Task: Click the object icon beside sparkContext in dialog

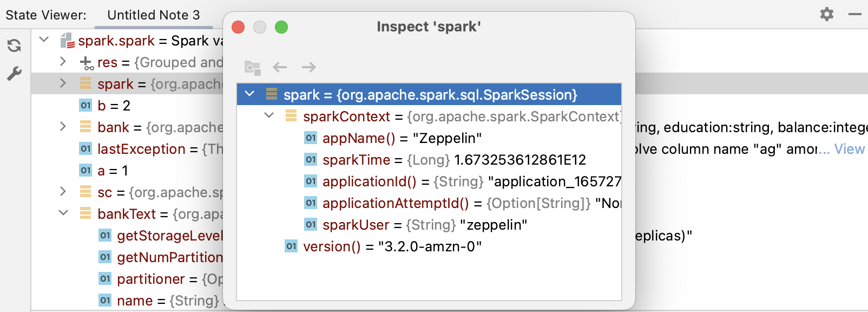Action: pos(291,116)
